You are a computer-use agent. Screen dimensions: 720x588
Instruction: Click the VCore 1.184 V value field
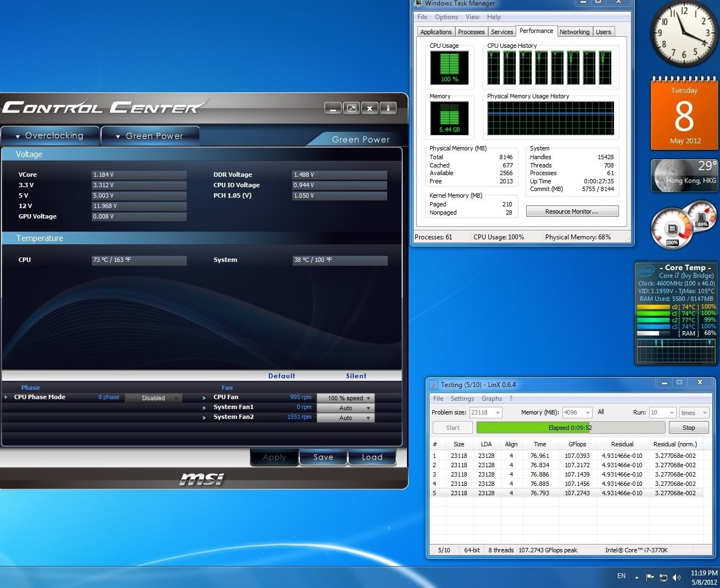139,175
